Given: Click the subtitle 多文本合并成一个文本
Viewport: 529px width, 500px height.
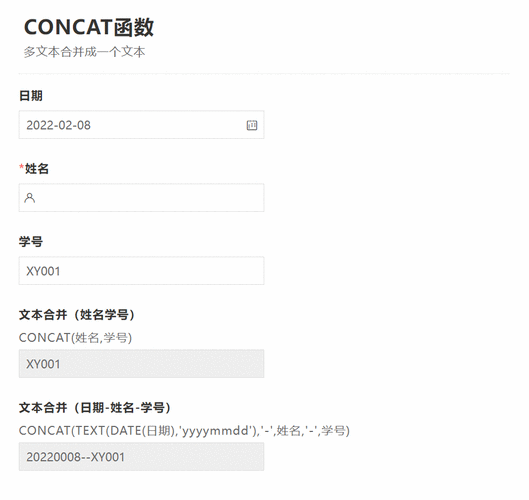Looking at the screenshot, I should [84, 52].
